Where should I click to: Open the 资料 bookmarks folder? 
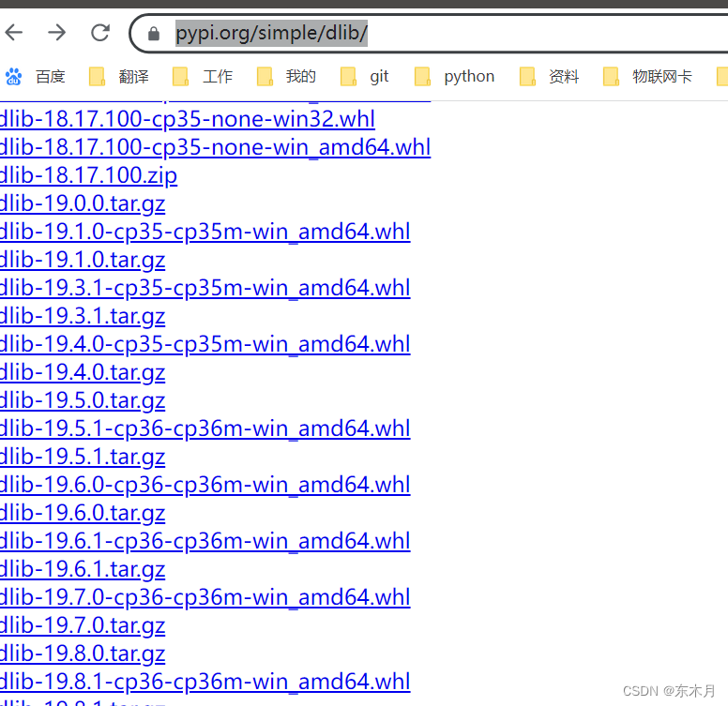(549, 77)
